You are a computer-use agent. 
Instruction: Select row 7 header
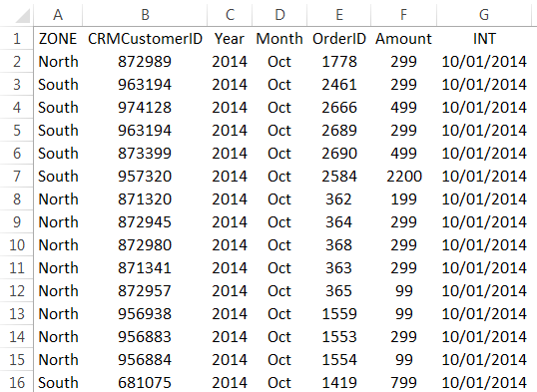tap(16, 177)
